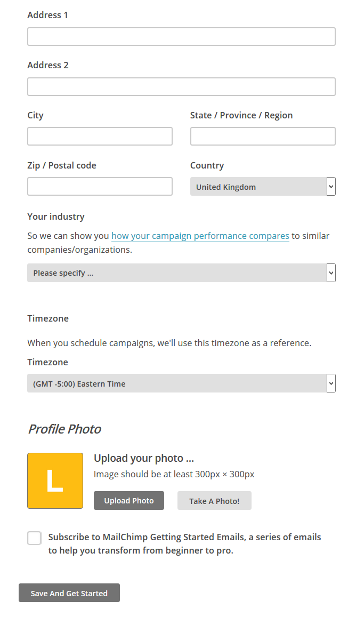Image resolution: width=364 pixels, height=617 pixels.
Task: Click the yellow 'L' profile avatar
Action: 55,480
